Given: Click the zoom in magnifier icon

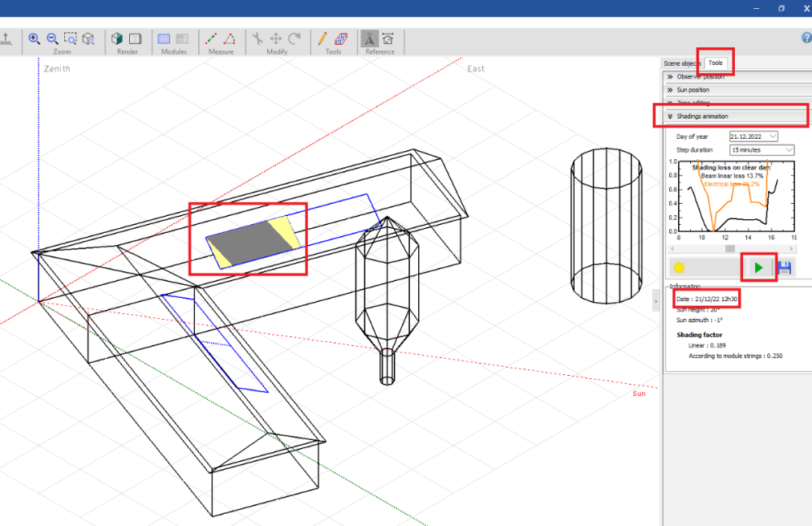Looking at the screenshot, I should coord(34,38).
